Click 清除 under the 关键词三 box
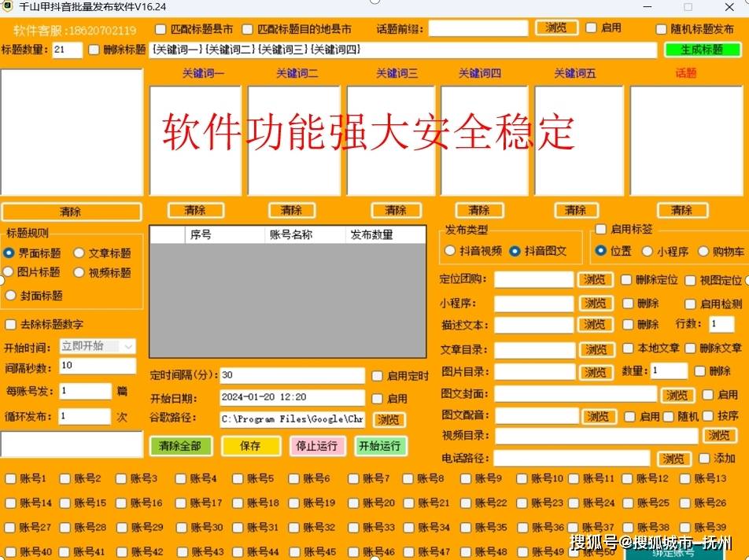The width and height of the screenshot is (749, 560). (x=396, y=210)
